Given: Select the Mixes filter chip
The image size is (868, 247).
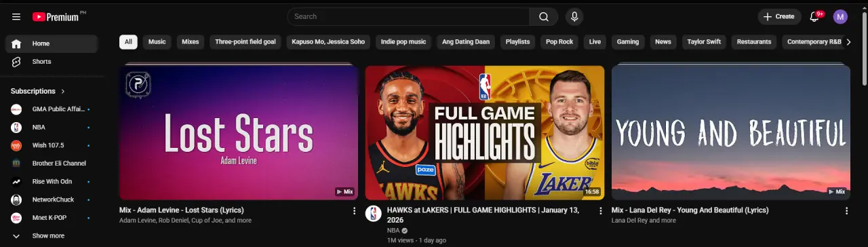Looking at the screenshot, I should [191, 42].
